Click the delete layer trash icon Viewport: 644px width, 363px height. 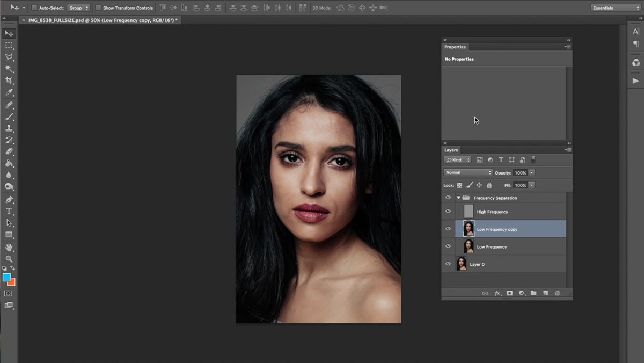pyautogui.click(x=558, y=293)
